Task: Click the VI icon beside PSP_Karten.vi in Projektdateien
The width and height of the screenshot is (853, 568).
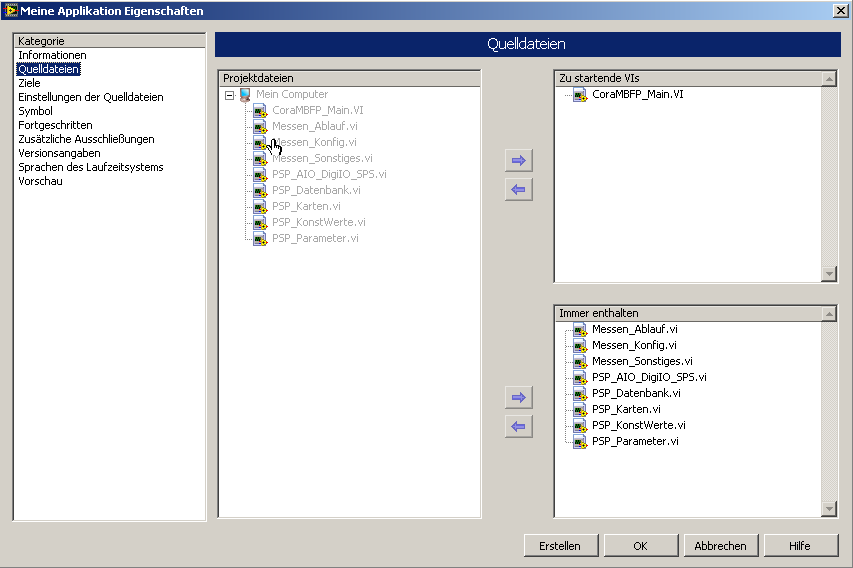Action: (x=260, y=207)
